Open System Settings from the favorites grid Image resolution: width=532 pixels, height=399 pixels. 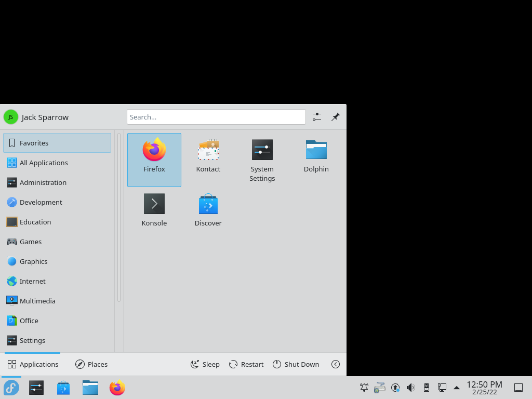[262, 160]
